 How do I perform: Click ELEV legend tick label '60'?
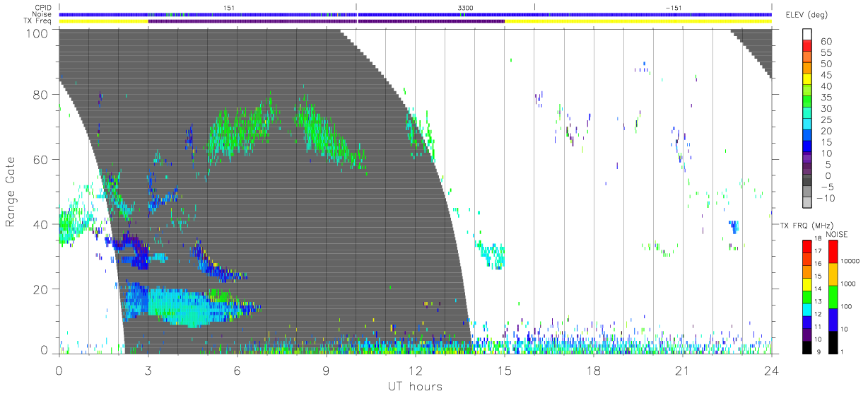point(826,41)
